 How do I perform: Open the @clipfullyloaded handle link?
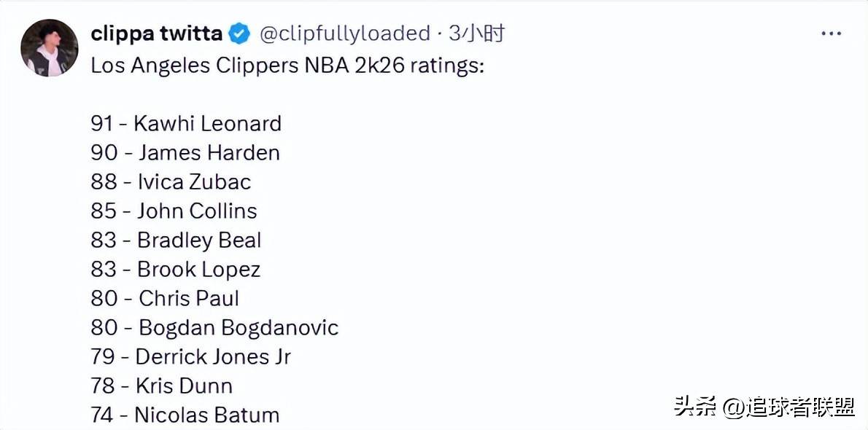coord(344,34)
